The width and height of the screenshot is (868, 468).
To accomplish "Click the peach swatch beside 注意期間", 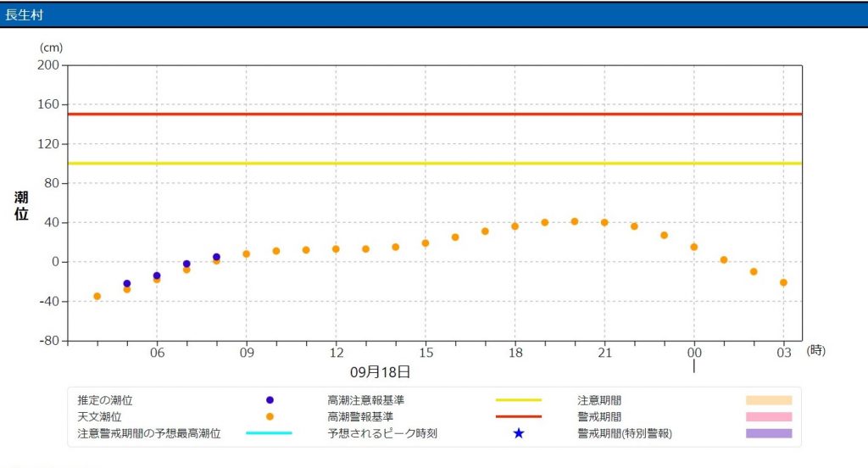I will tap(769, 400).
